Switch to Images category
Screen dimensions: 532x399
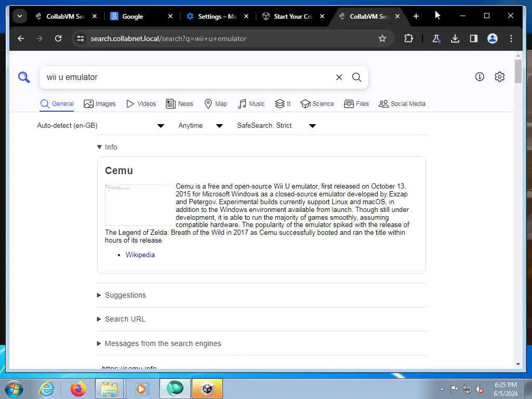pyautogui.click(x=99, y=104)
